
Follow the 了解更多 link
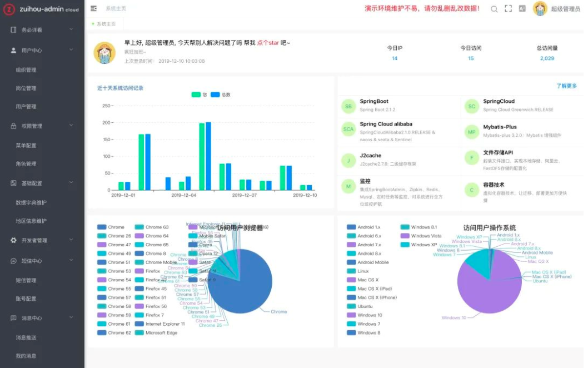coord(566,86)
